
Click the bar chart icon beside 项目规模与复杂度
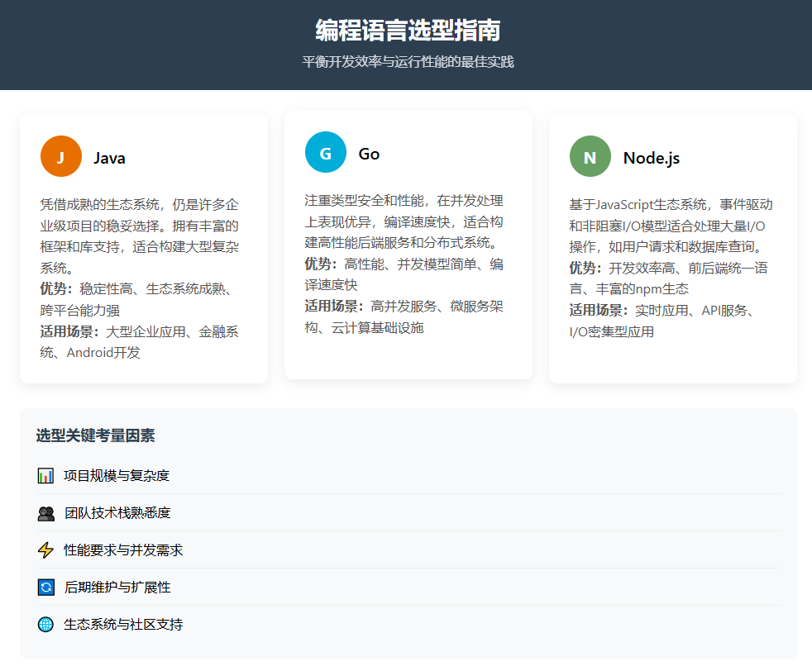pyautogui.click(x=45, y=475)
